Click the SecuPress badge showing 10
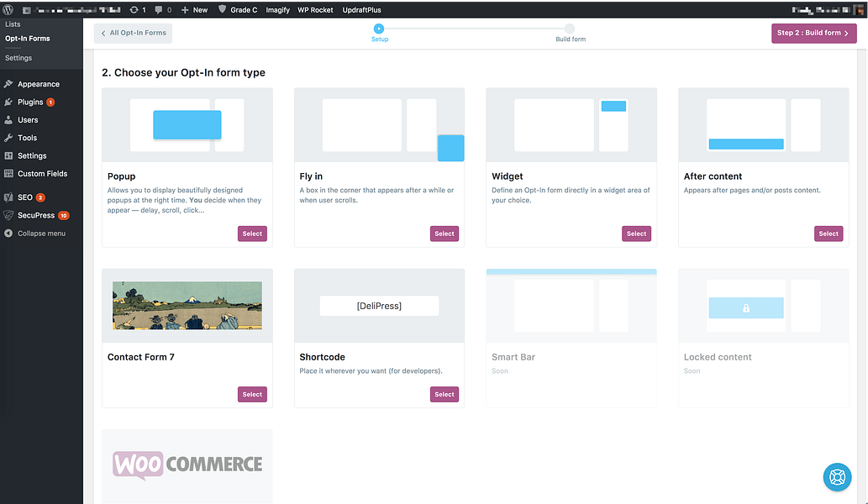Image resolution: width=868 pixels, height=504 pixels. [64, 215]
